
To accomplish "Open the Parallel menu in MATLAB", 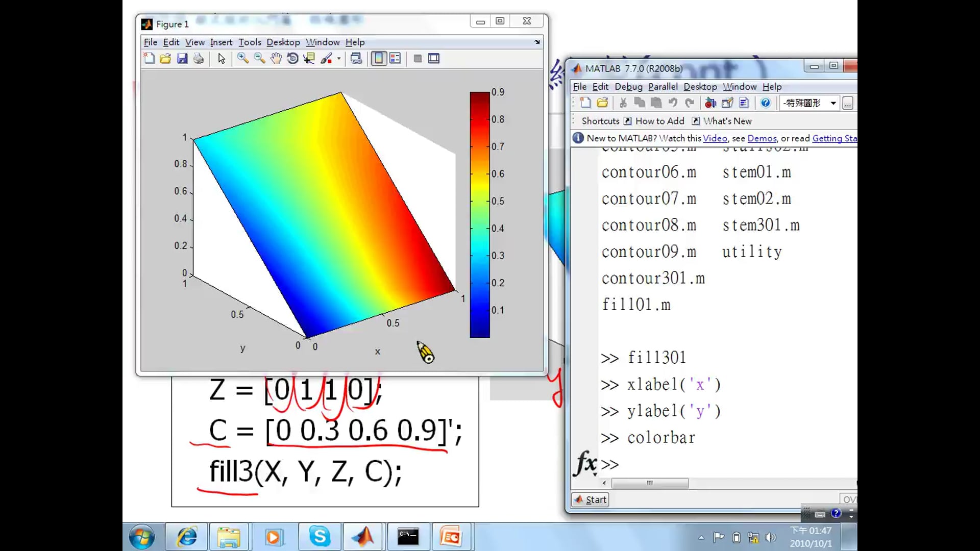I will coord(663,87).
